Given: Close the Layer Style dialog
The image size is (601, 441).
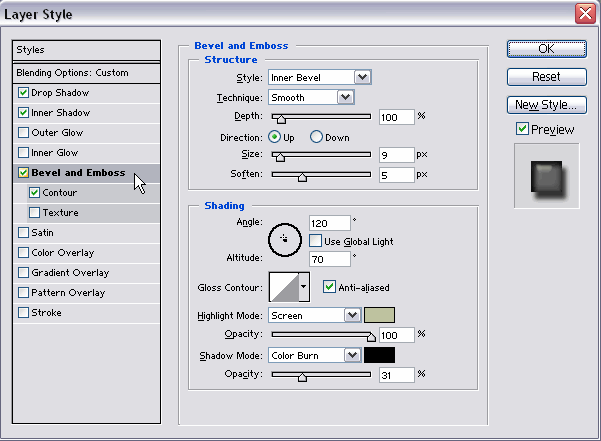Looking at the screenshot, I should point(585,14).
